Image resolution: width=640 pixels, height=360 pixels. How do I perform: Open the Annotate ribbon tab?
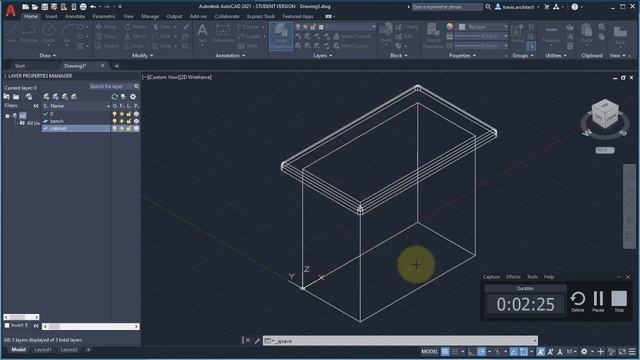point(75,16)
